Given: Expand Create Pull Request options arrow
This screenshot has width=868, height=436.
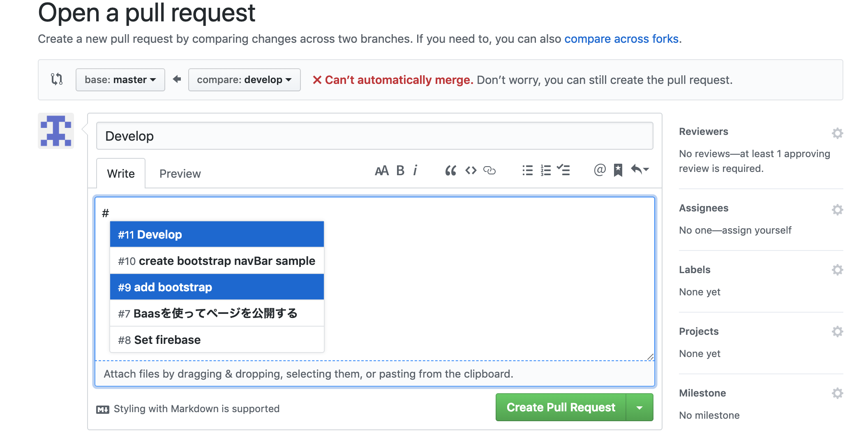Looking at the screenshot, I should click(x=639, y=408).
